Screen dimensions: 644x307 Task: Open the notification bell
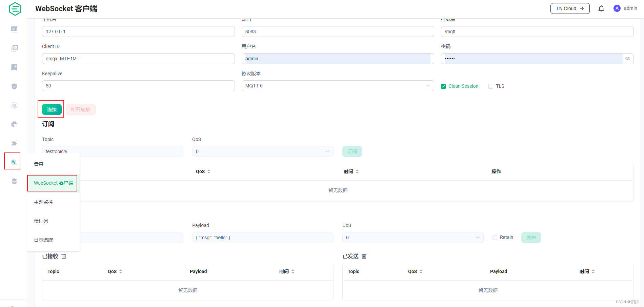(601, 8)
